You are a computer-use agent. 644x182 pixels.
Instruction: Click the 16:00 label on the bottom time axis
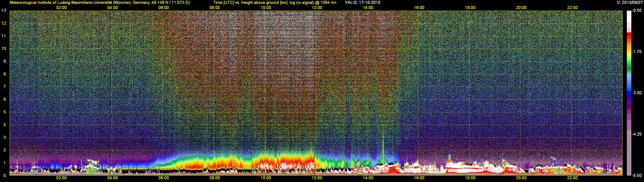click(419, 178)
